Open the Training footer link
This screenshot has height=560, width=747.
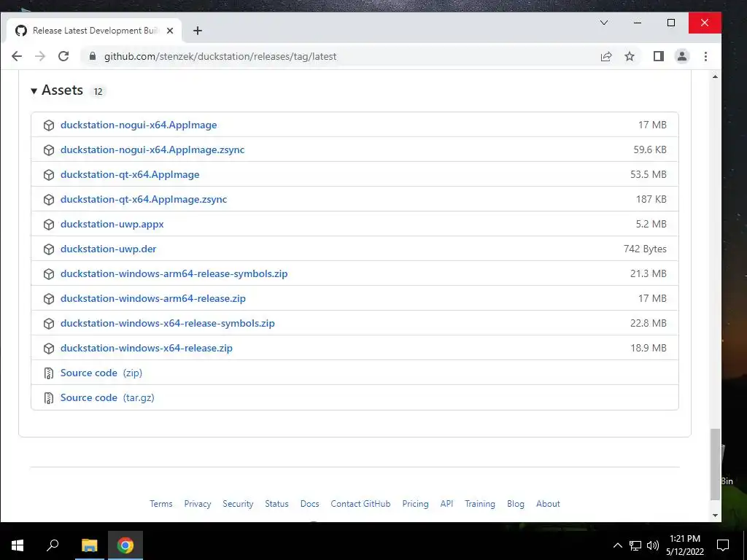point(480,504)
